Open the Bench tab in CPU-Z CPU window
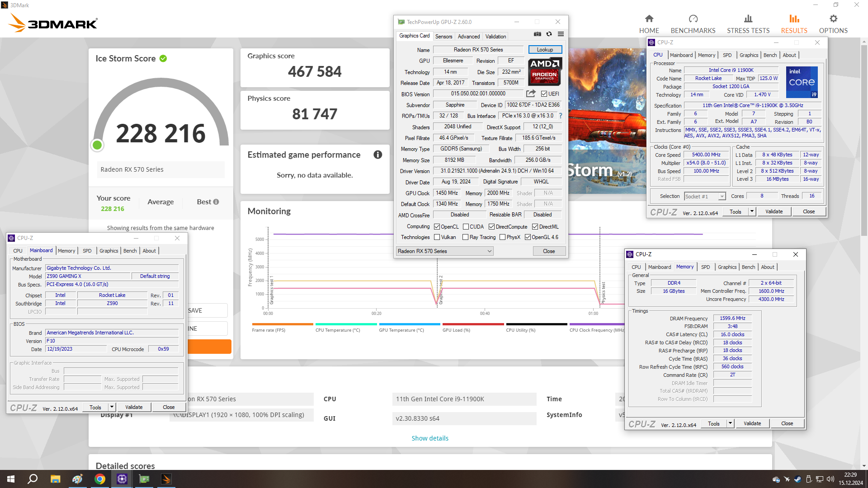 click(770, 55)
